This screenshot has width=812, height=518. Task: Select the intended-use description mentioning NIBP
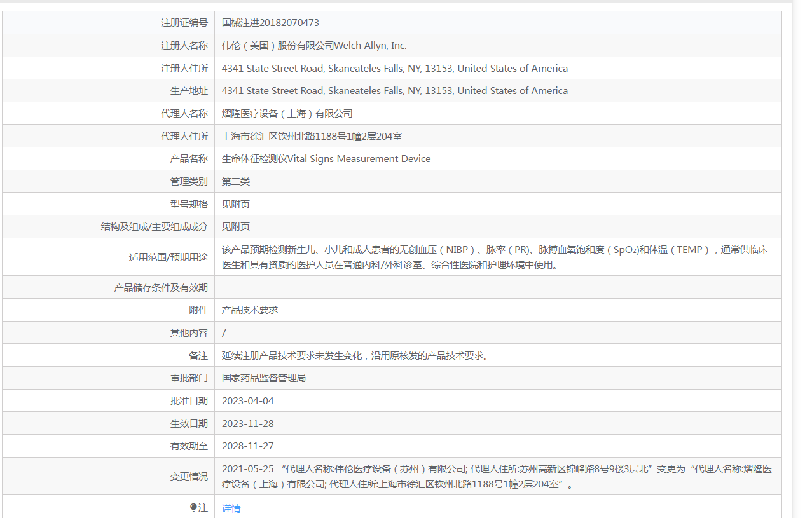coord(495,257)
